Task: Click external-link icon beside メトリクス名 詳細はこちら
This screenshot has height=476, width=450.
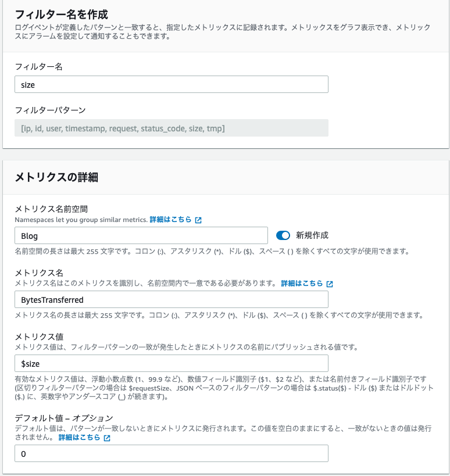Action: [x=330, y=284]
